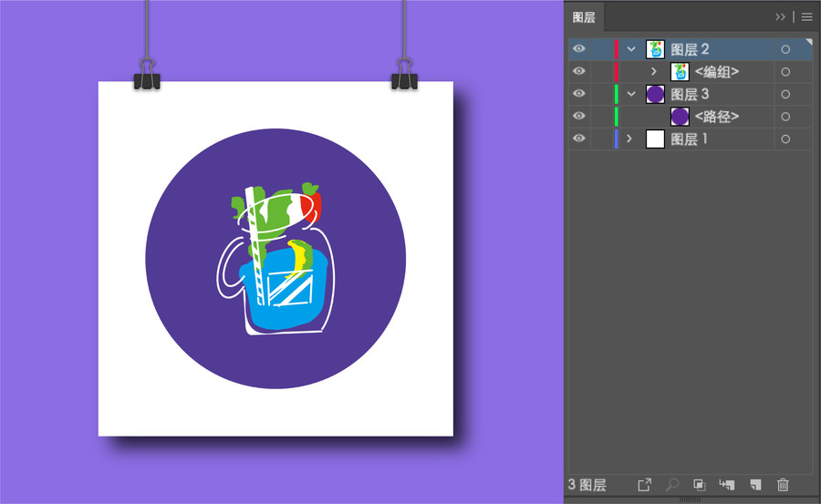The width and height of the screenshot is (821, 504).
Task: Select the 图层 1 row name
Action: click(689, 139)
